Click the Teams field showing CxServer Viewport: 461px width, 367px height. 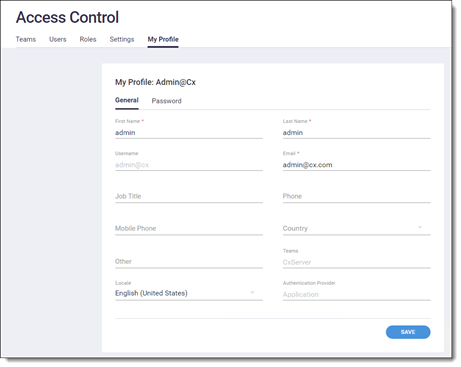356,262
